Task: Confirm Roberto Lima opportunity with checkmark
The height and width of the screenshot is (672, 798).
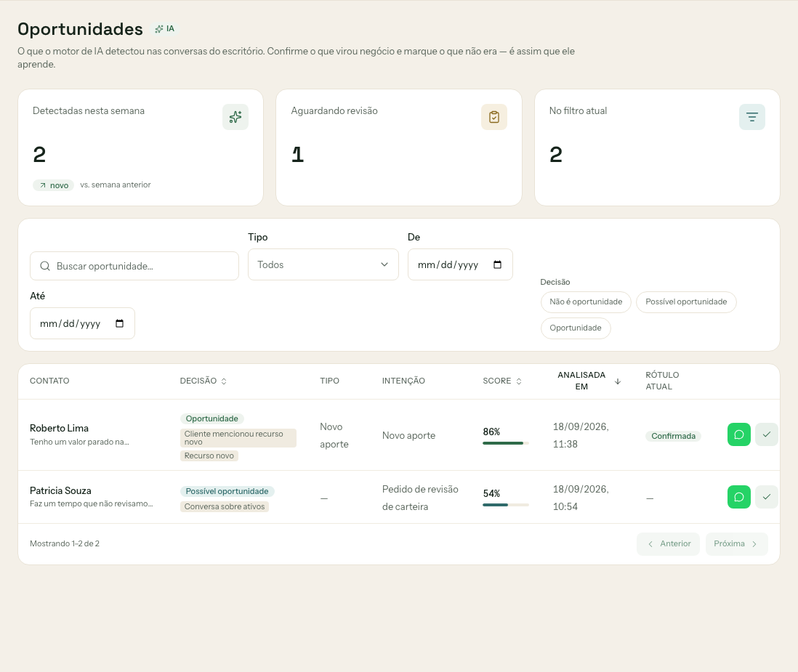Action: coord(767,434)
